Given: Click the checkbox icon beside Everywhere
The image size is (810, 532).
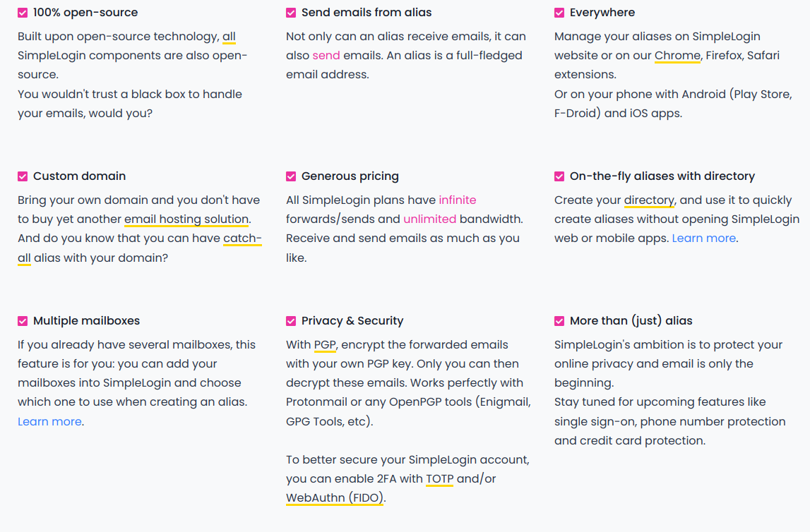Looking at the screenshot, I should [559, 13].
